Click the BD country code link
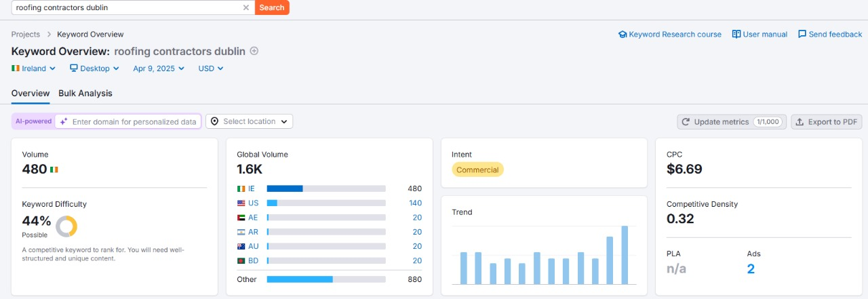This screenshot has width=868, height=299. pos(253,260)
